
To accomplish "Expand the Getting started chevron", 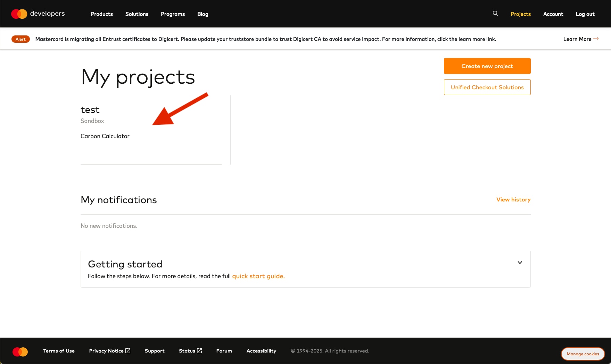I will [x=520, y=263].
